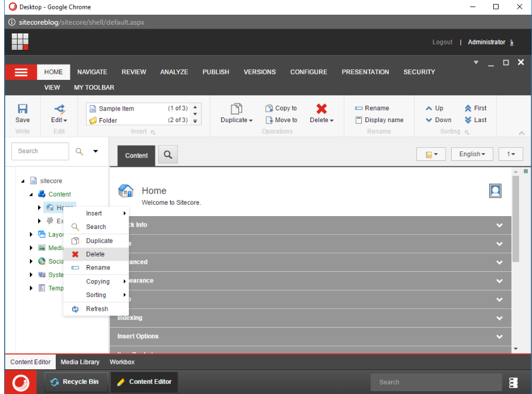Move item Up in Sorting group
This screenshot has width=532, height=394.
coord(434,108)
